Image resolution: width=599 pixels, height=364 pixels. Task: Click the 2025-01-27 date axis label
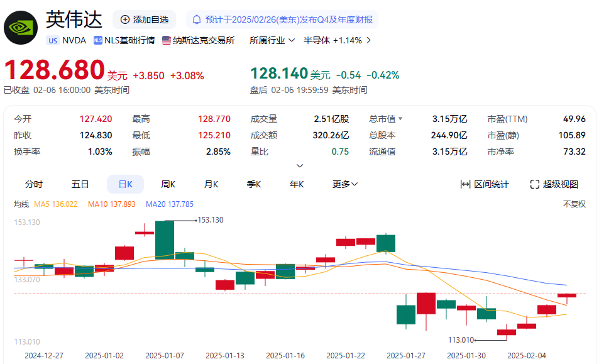(x=405, y=356)
